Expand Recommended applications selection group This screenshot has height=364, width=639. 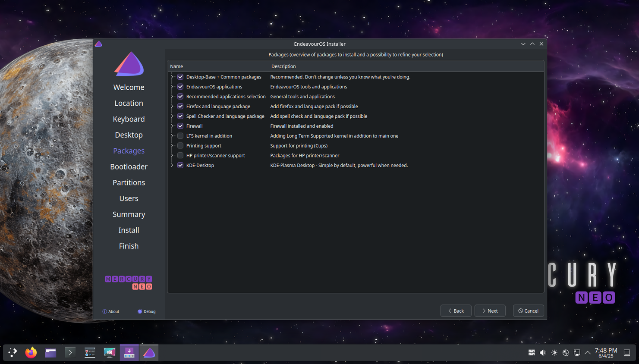point(172,97)
